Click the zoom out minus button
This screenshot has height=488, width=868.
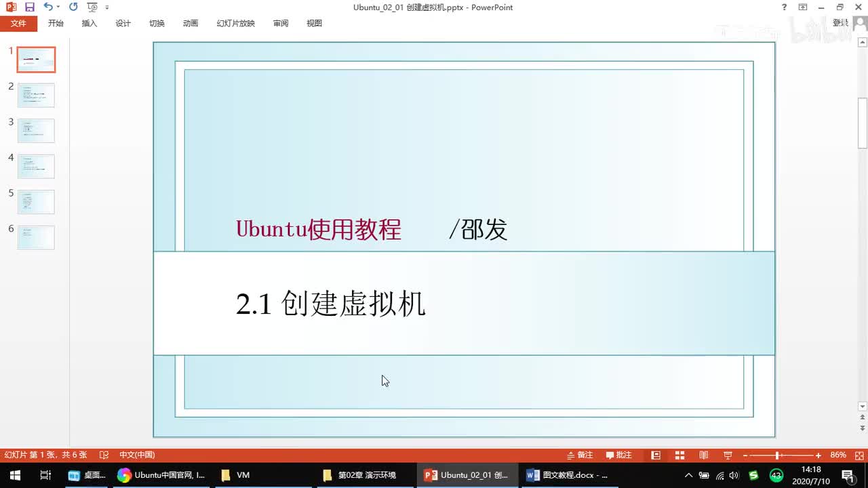pos(745,455)
